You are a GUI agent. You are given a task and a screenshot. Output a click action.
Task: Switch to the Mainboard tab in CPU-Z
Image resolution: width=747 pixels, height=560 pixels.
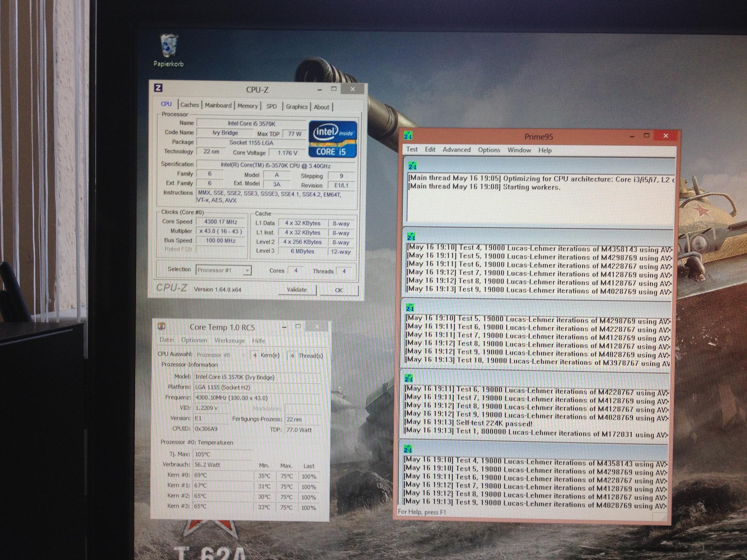[x=218, y=105]
